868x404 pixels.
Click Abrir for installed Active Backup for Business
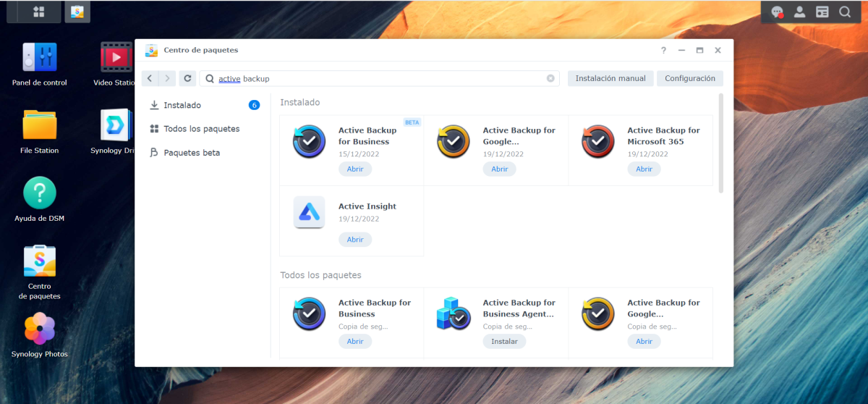[355, 169]
